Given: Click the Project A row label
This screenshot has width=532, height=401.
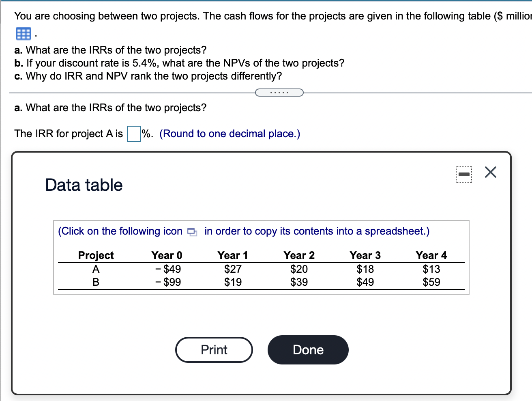Looking at the screenshot, I should pyautogui.click(x=96, y=269).
